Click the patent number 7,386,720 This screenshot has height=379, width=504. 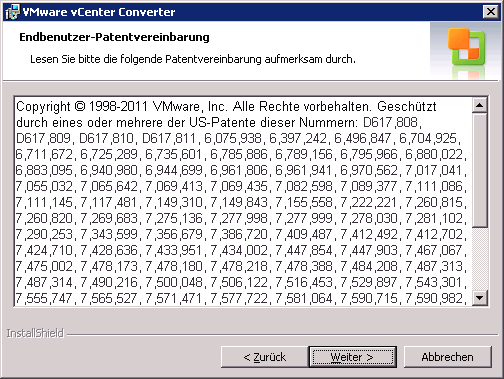[239, 234]
